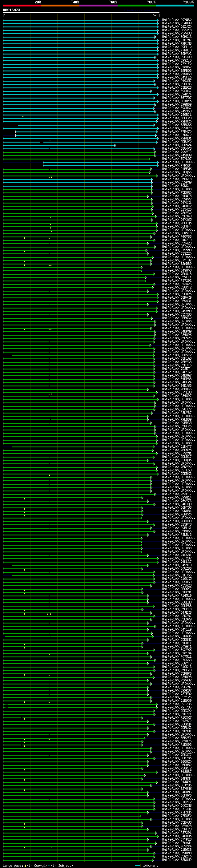Select the UniRef100_Q7Y1F0 label
The image size is (197, 868).
point(176,64)
